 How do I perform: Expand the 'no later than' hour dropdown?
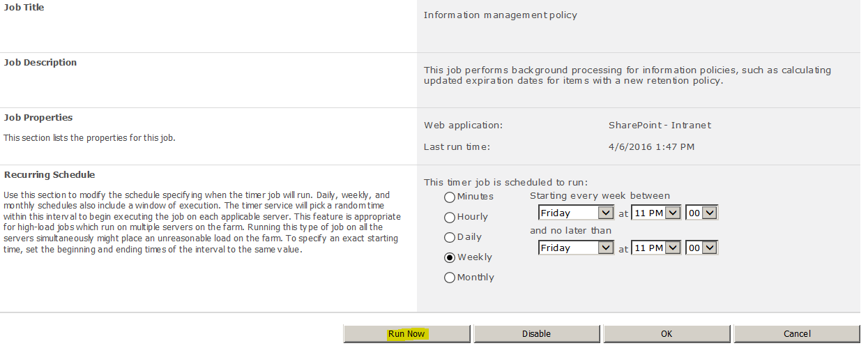tap(656, 248)
